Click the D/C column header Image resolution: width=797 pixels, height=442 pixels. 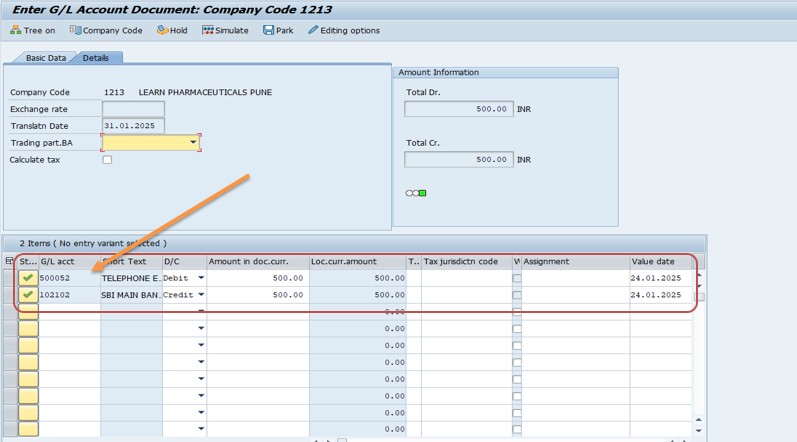pos(184,262)
